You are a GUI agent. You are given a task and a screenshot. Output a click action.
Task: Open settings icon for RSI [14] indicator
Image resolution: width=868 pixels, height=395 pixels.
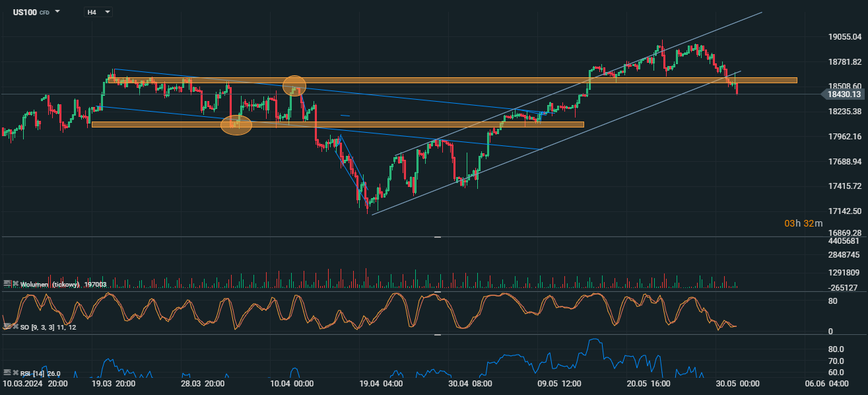click(x=7, y=373)
